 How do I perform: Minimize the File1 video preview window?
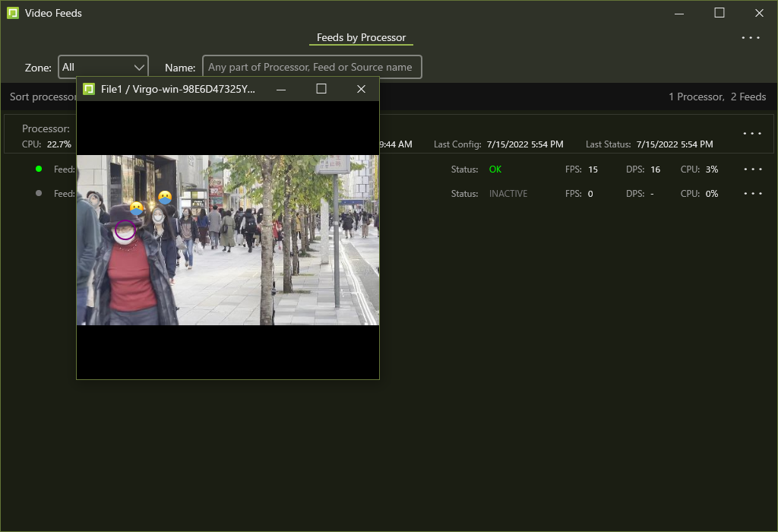tap(281, 89)
